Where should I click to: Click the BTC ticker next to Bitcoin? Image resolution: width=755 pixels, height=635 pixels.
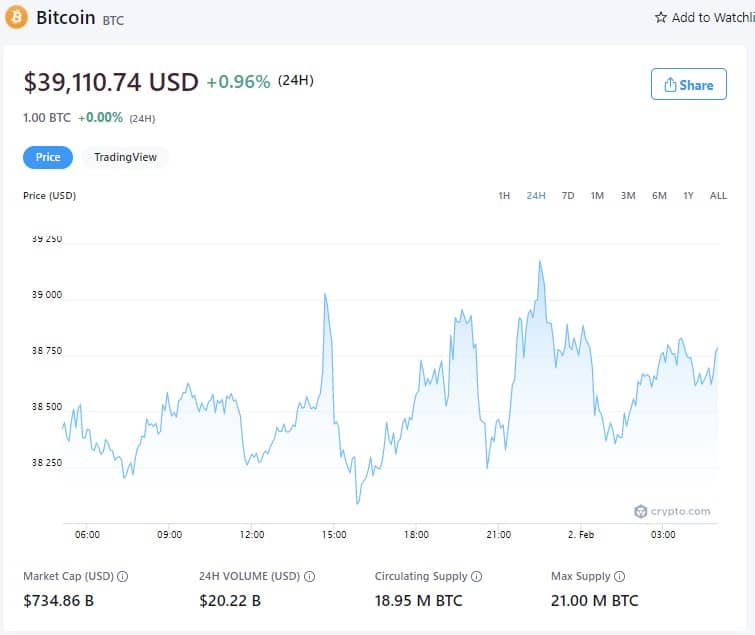(113, 20)
